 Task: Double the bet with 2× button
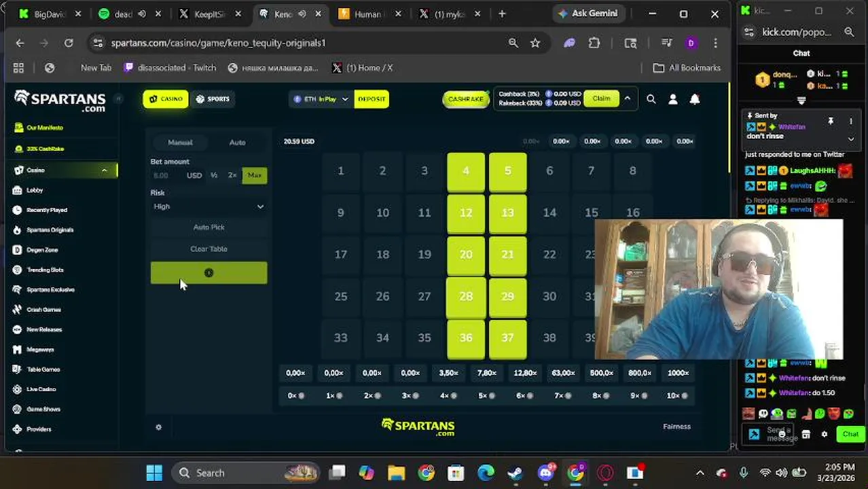coord(232,175)
